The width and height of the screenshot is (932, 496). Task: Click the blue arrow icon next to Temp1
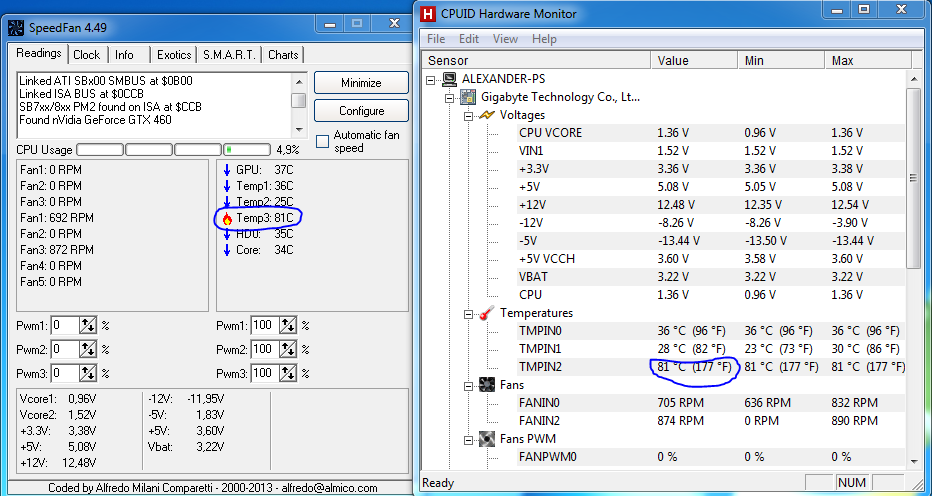(226, 186)
